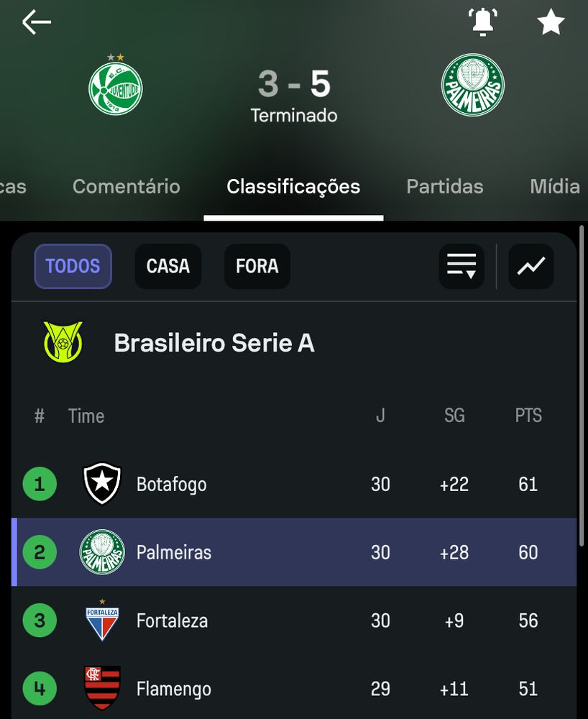
Task: Open the highlighted Palmeiras standings row
Action: (x=288, y=552)
